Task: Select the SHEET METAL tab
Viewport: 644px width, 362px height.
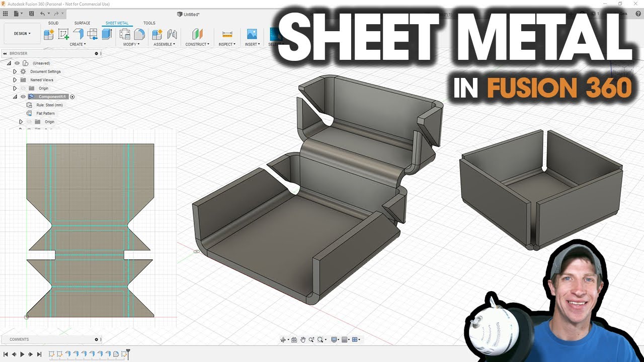Action: pos(117,23)
